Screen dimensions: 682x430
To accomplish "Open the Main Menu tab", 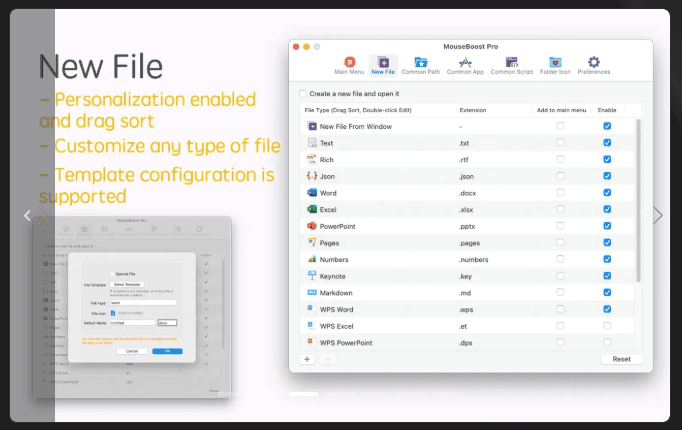I will (349, 66).
